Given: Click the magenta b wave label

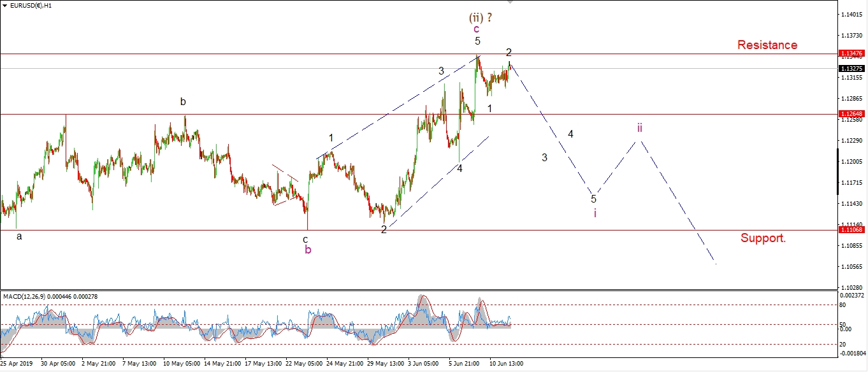Looking at the screenshot, I should 308,250.
